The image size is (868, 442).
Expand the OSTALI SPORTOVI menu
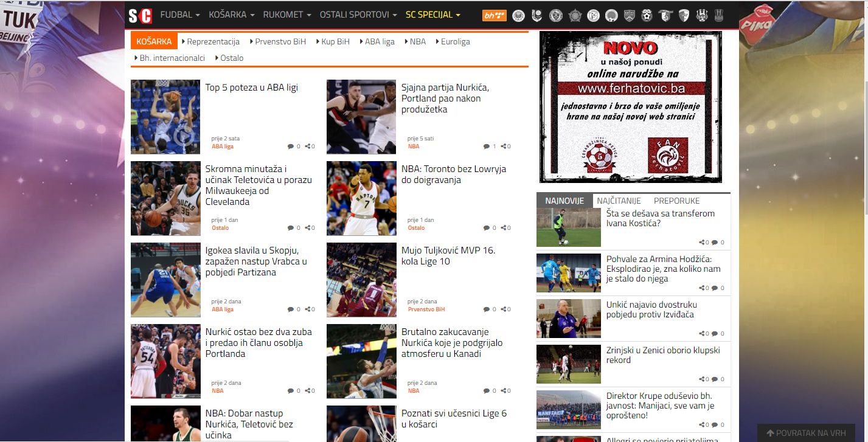[x=358, y=15]
